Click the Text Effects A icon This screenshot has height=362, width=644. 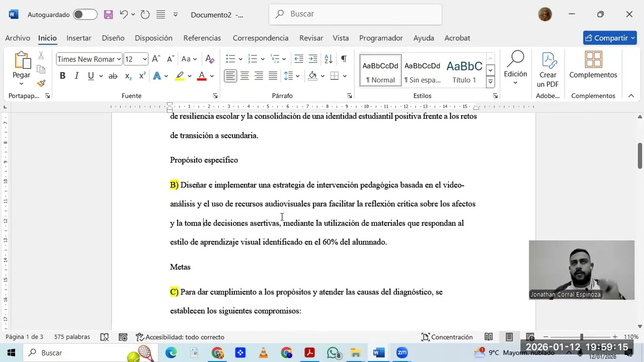pyautogui.click(x=157, y=76)
